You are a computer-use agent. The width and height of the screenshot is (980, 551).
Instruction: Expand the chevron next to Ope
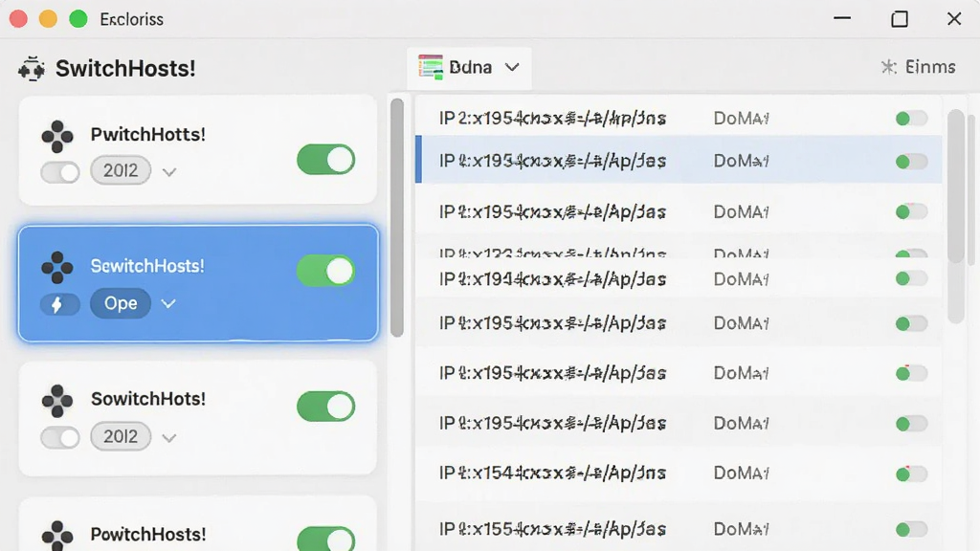pyautogui.click(x=168, y=303)
